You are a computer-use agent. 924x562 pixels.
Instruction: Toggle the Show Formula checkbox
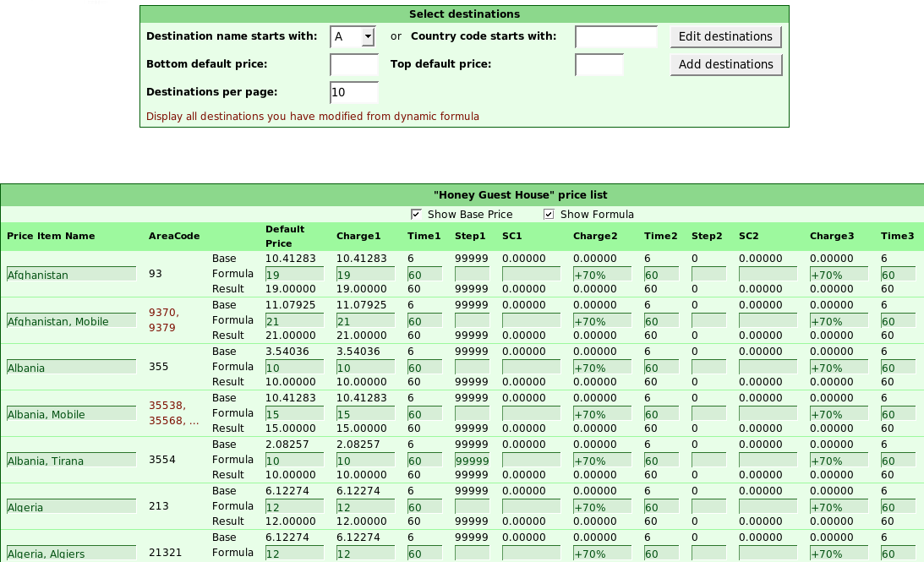549,215
